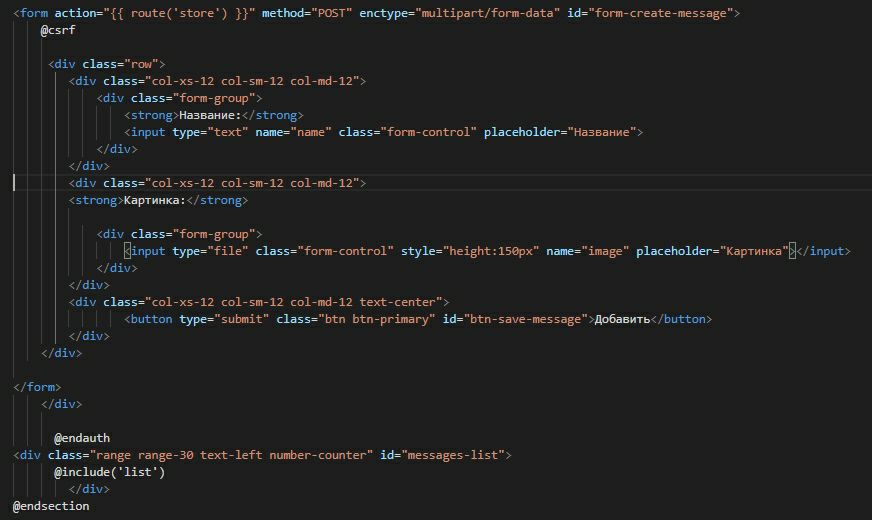Click the closing </input> tag
The width and height of the screenshot is (872, 520).
[x=824, y=251]
